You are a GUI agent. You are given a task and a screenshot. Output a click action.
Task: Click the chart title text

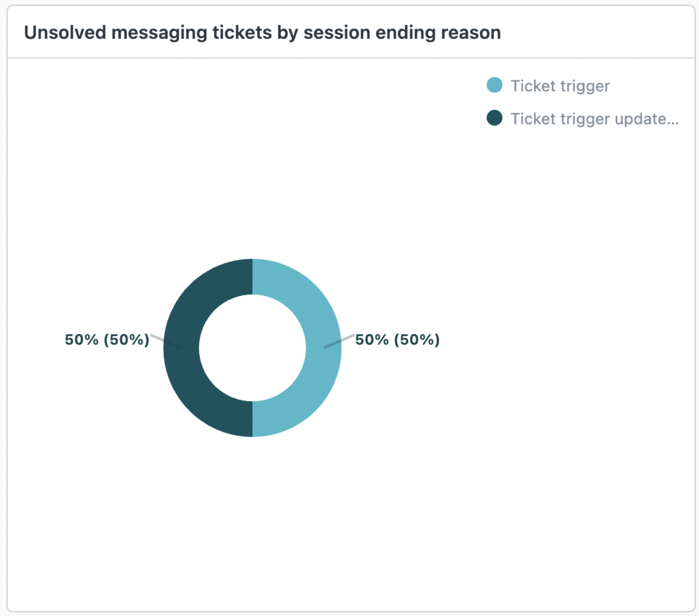[x=262, y=33]
